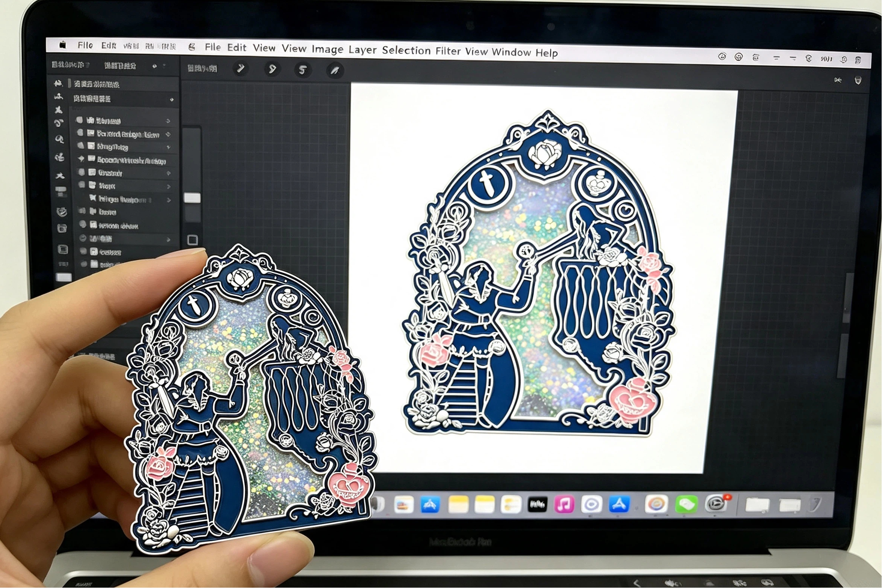Open the diamond dropdown in the left panel tab bar
Image resolution: width=882 pixels, height=588 pixels.
155,66
